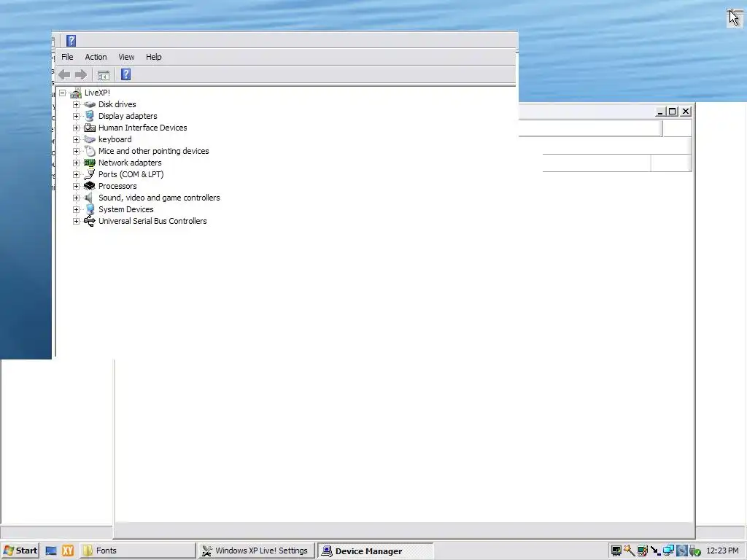The image size is (747, 560).
Task: Select the Sound controllers speaker icon
Action: 89,198
